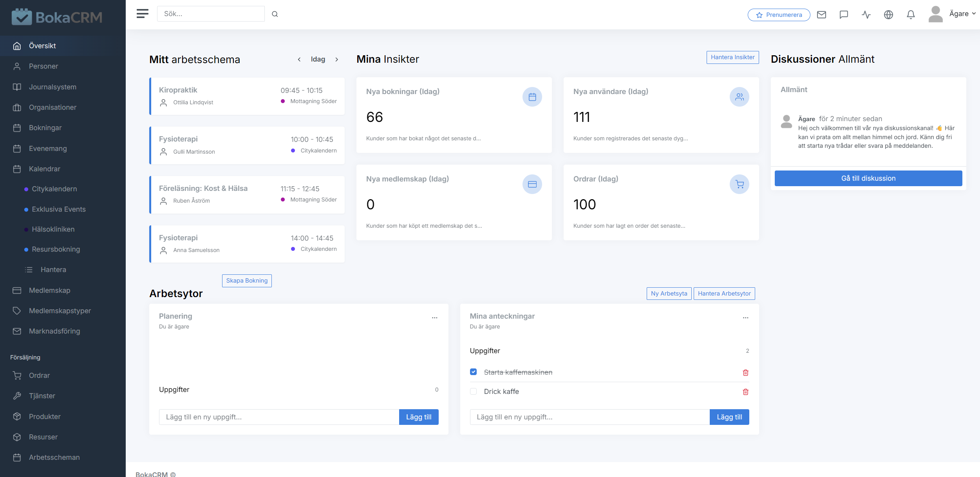The image size is (980, 477).
Task: Open the chat messages icon
Action: [844, 14]
